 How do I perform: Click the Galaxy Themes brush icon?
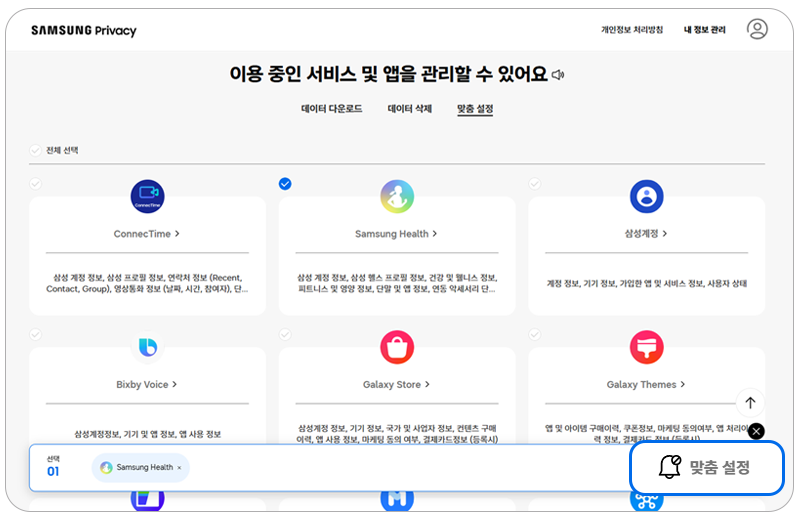(x=646, y=347)
